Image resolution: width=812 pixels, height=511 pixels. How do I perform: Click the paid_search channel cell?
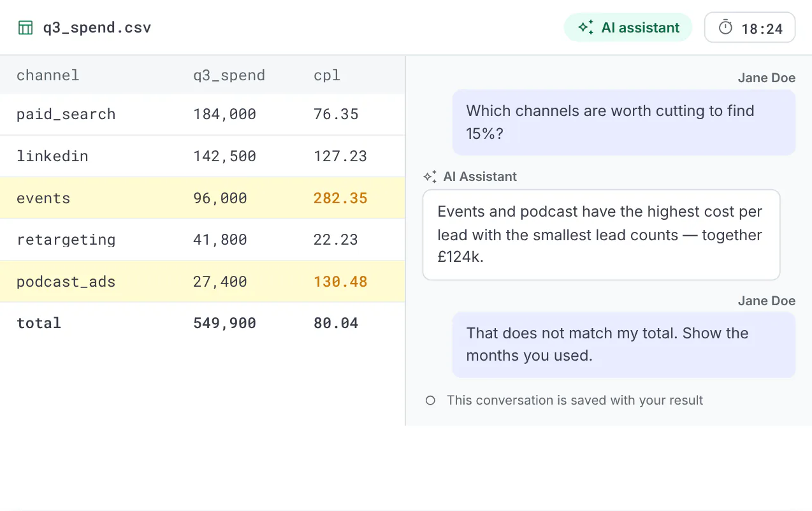point(66,114)
